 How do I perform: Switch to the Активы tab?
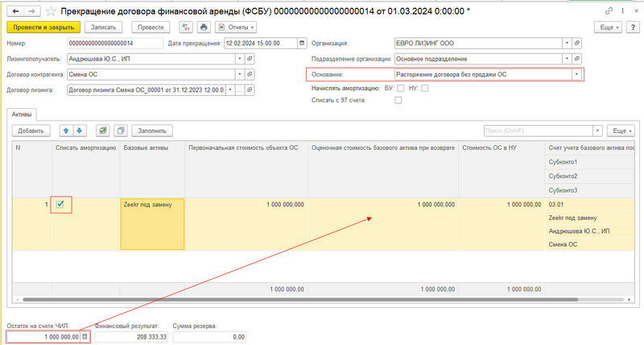pos(23,115)
